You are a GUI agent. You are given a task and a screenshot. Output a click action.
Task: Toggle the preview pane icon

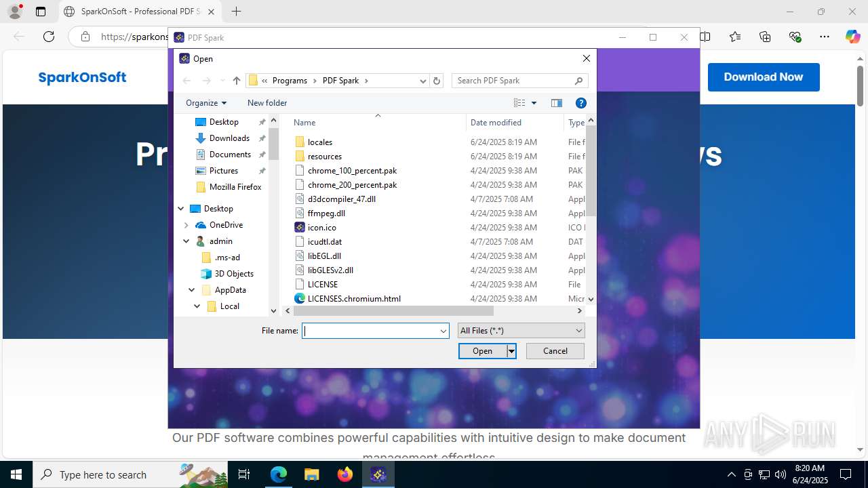click(x=557, y=103)
